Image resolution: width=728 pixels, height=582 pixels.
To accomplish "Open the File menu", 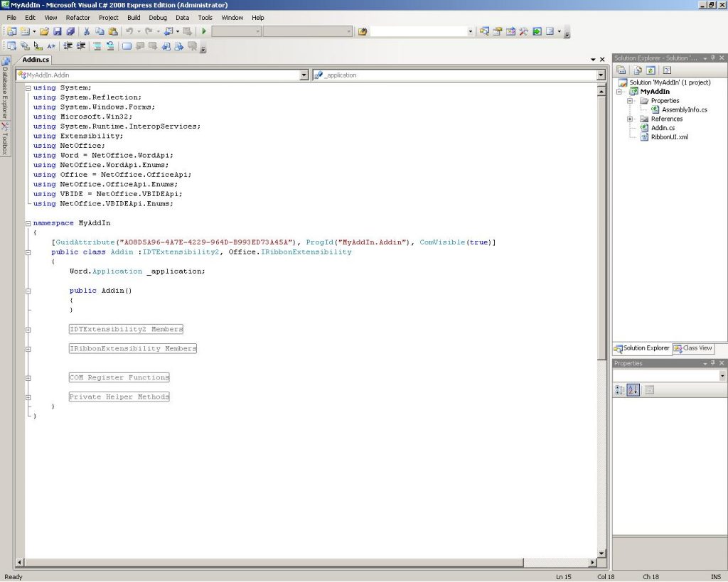I will [11, 18].
